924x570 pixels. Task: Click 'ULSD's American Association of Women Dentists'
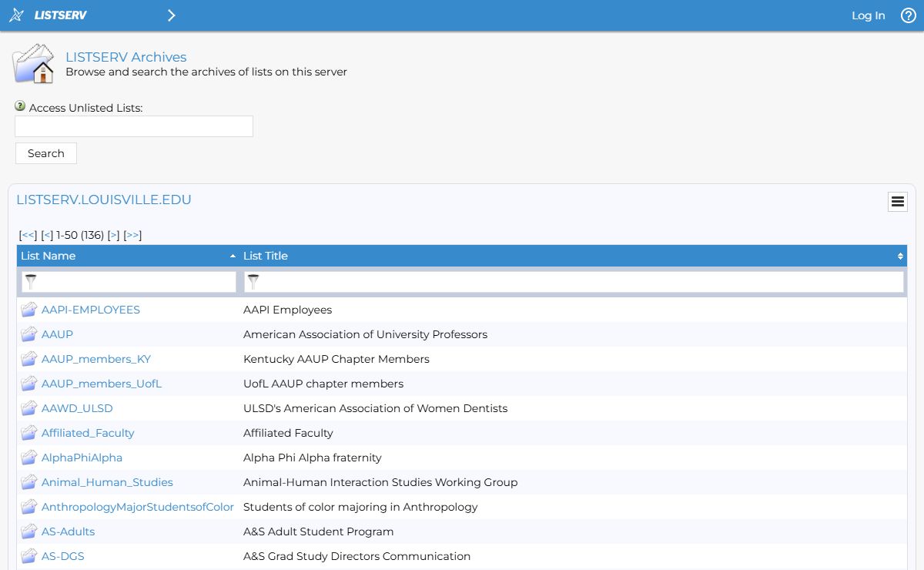point(376,408)
